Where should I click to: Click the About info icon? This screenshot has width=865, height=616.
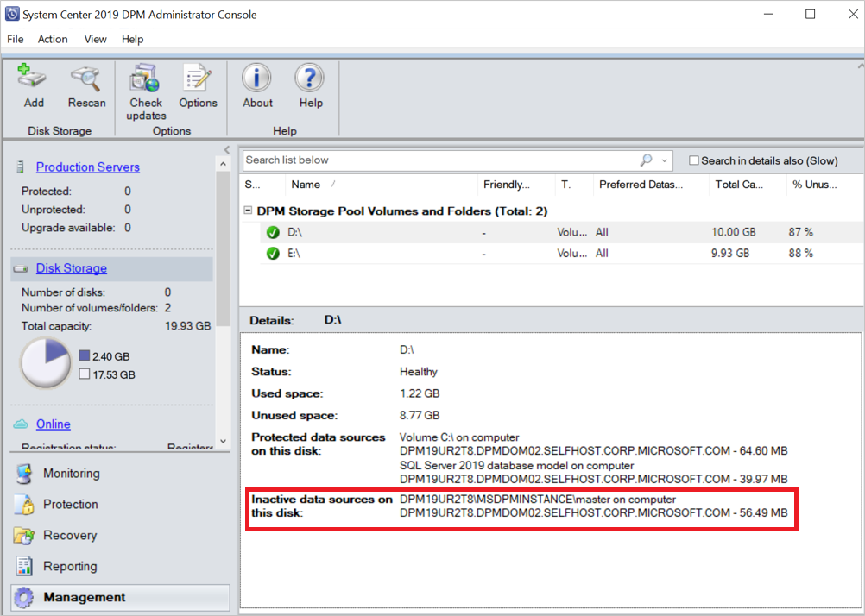pos(256,78)
